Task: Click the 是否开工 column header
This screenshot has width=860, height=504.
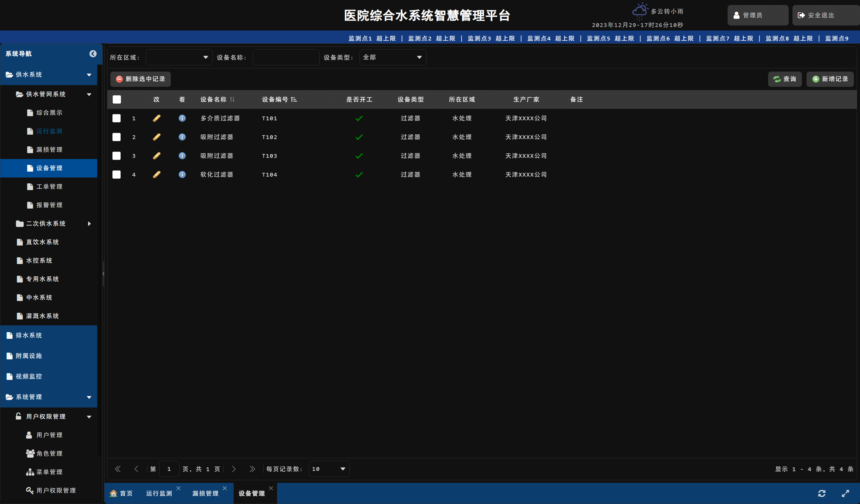Action: click(x=359, y=99)
